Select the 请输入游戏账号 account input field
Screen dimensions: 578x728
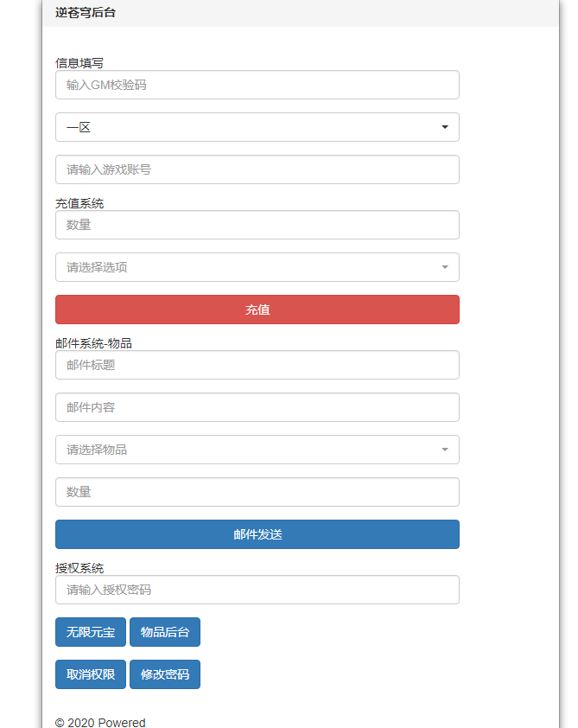coord(257,169)
